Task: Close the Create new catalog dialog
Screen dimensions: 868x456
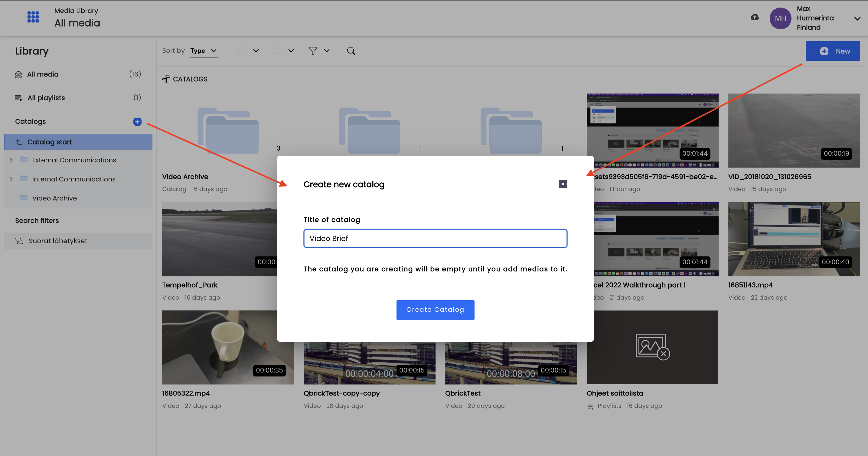Action: (x=563, y=184)
